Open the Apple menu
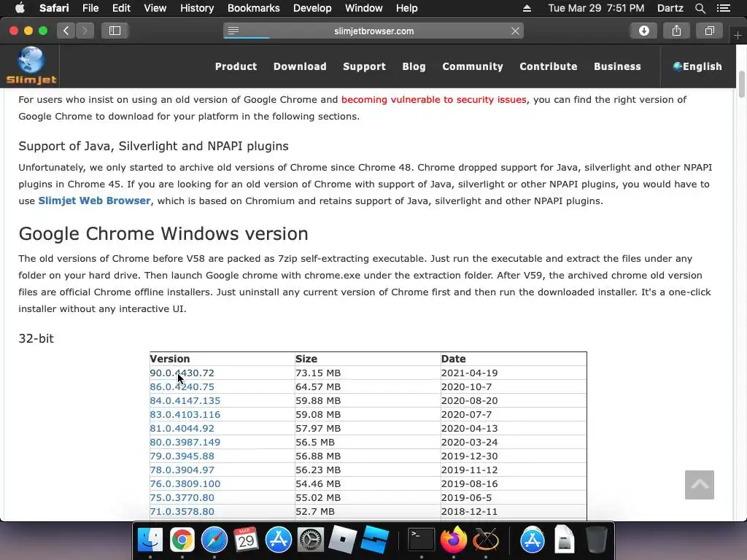The width and height of the screenshot is (747, 560). [20, 8]
